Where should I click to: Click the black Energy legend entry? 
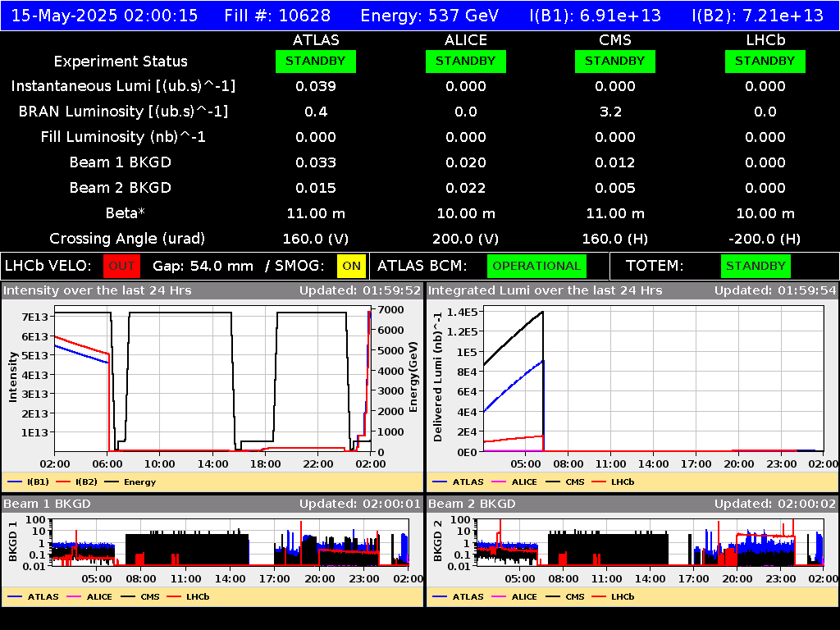coord(130,482)
